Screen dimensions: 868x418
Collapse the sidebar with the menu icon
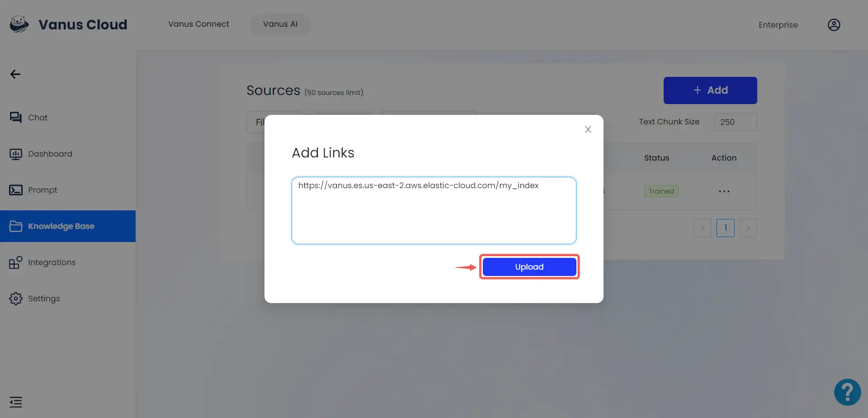pos(16,402)
